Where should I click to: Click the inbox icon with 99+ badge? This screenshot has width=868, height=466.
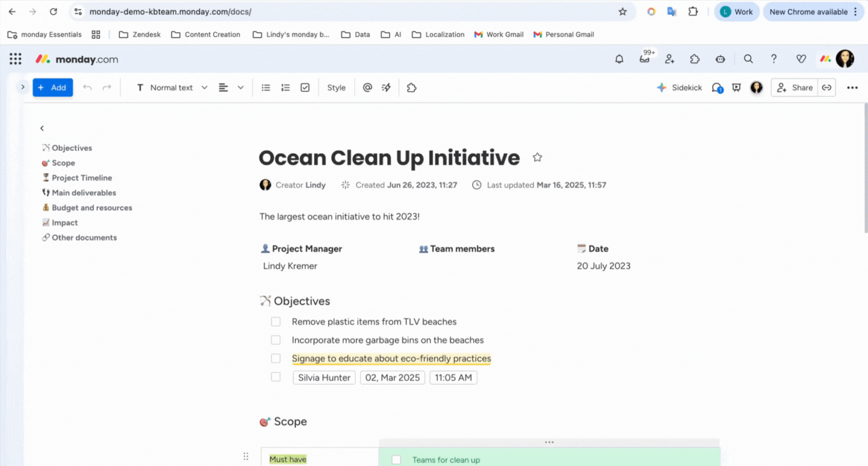(x=645, y=59)
